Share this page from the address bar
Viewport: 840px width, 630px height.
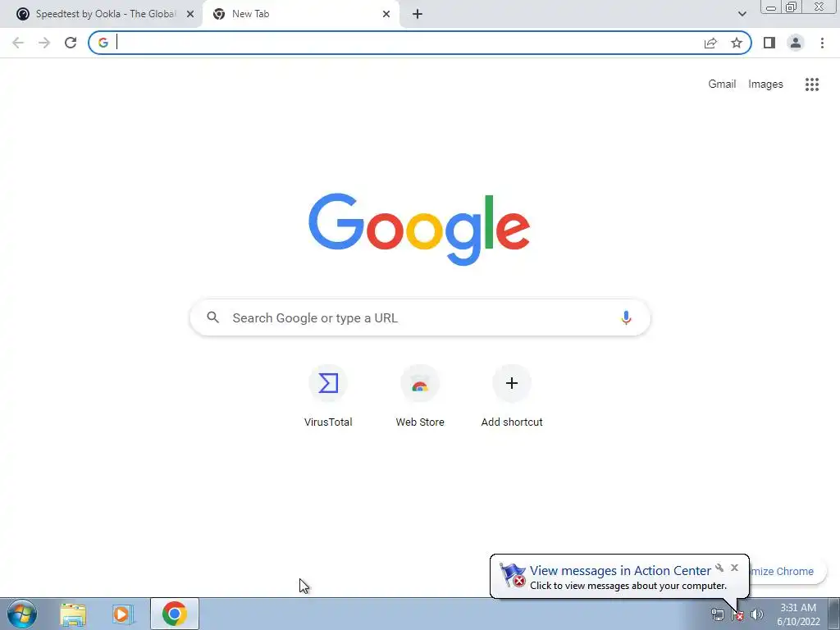(x=710, y=43)
